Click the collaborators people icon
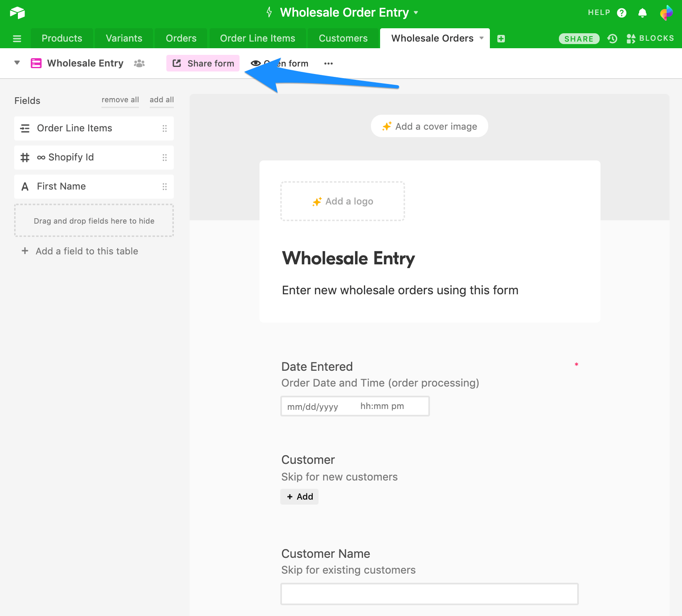The width and height of the screenshot is (682, 616). [x=139, y=64]
